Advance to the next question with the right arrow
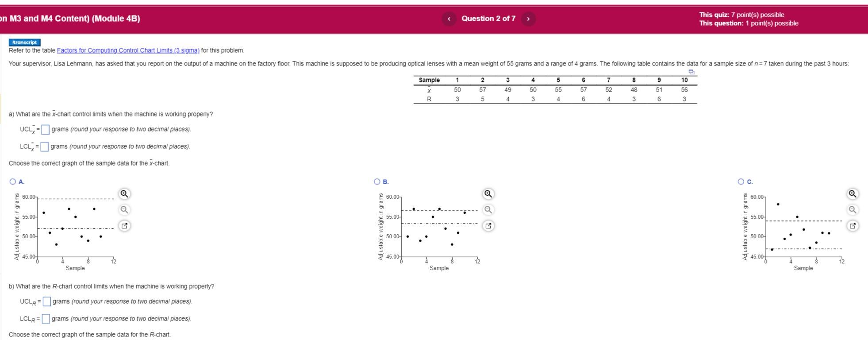The image size is (868, 340). click(x=527, y=19)
